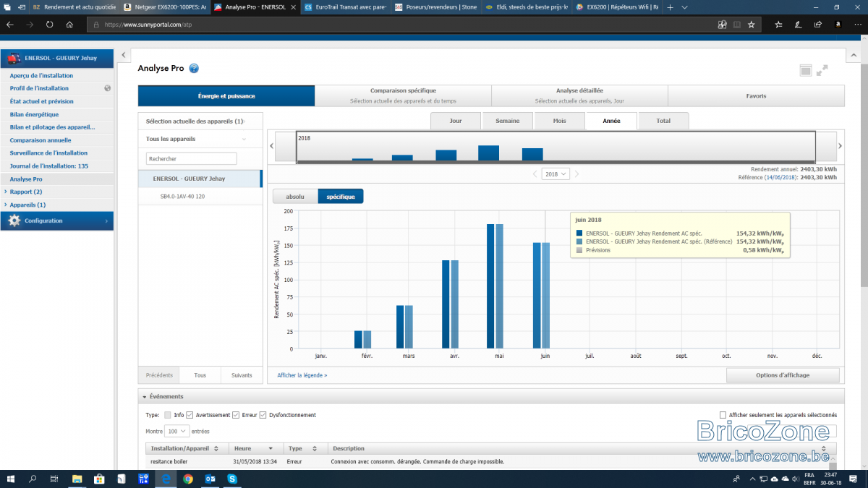Open Microsoft Store from taskbar

[100, 479]
